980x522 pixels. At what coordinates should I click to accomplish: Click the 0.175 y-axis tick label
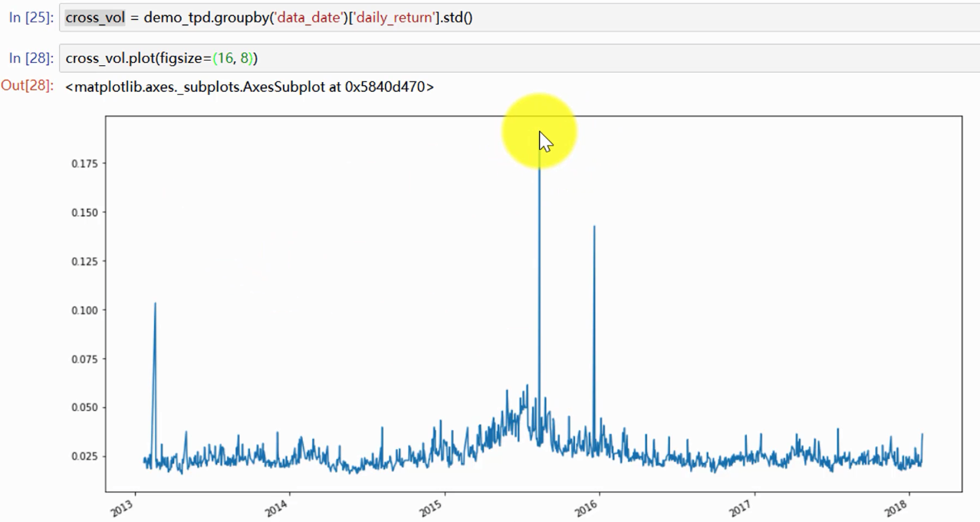coord(83,163)
